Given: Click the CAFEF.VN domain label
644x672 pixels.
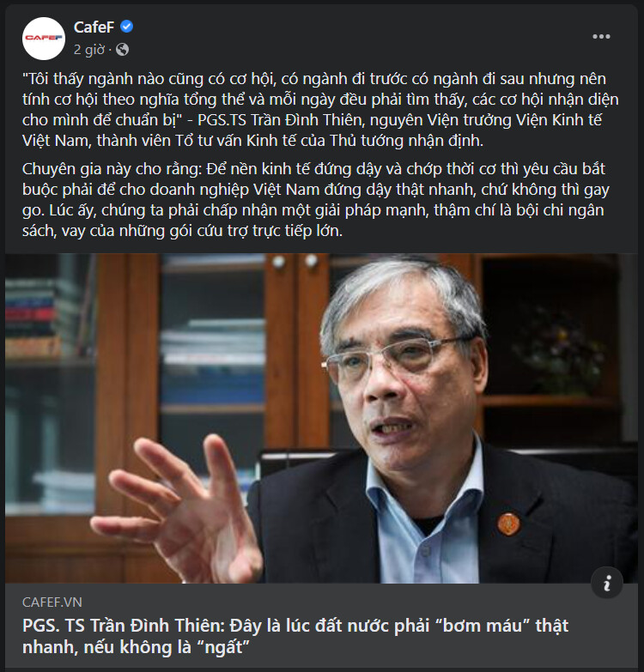Looking at the screenshot, I should 52,602.
